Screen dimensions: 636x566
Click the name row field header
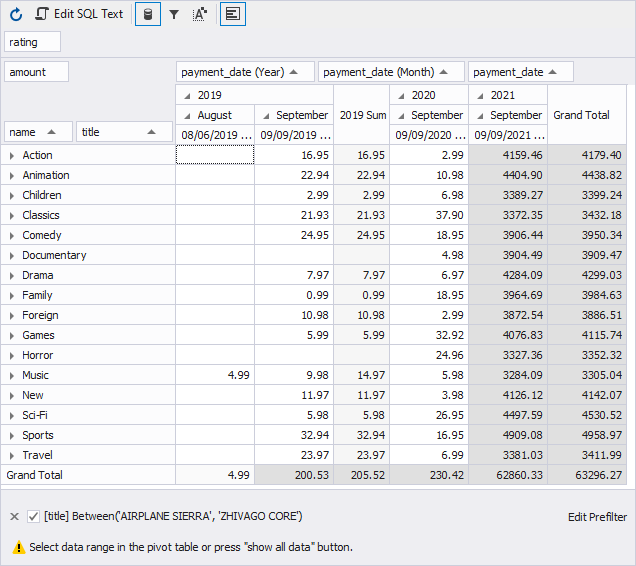(x=38, y=132)
